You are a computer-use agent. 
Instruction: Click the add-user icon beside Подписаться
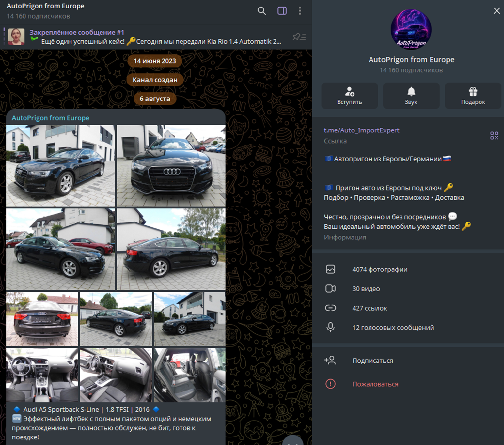(330, 360)
